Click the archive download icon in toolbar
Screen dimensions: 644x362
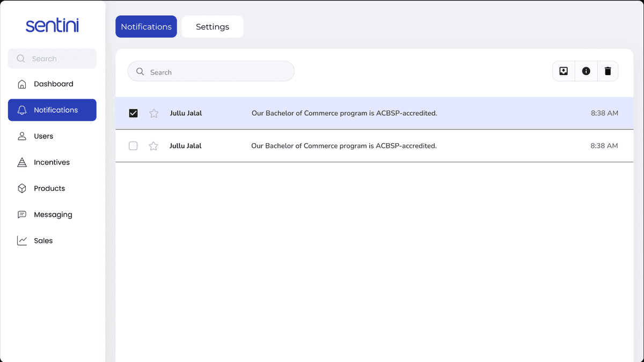pyautogui.click(x=563, y=71)
